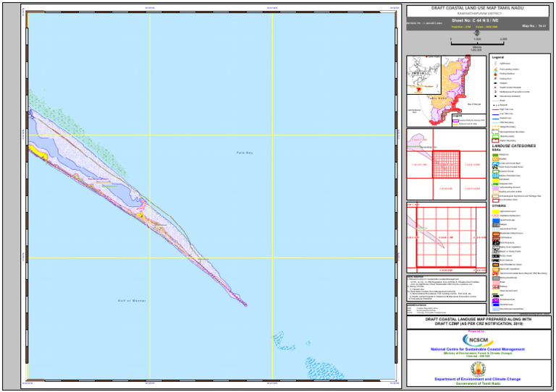This screenshot has width=556, height=392.
Task: Click the dashed Seawall line symbol in legend
Action: point(495,105)
